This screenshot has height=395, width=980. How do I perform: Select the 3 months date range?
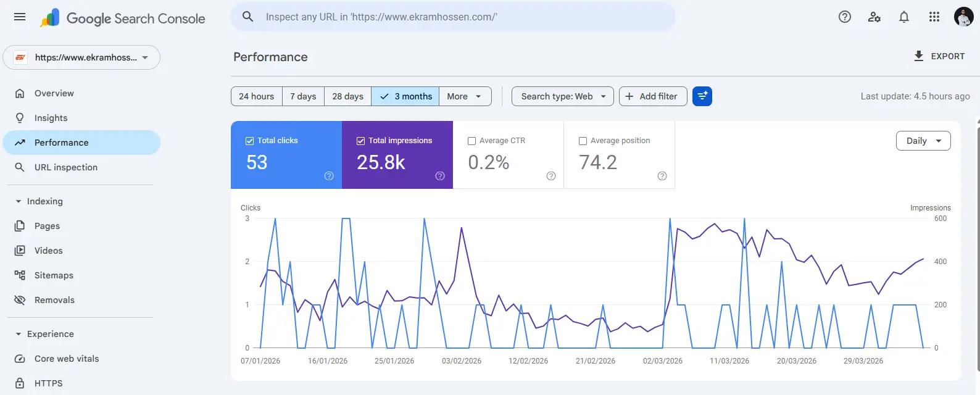[x=405, y=96]
